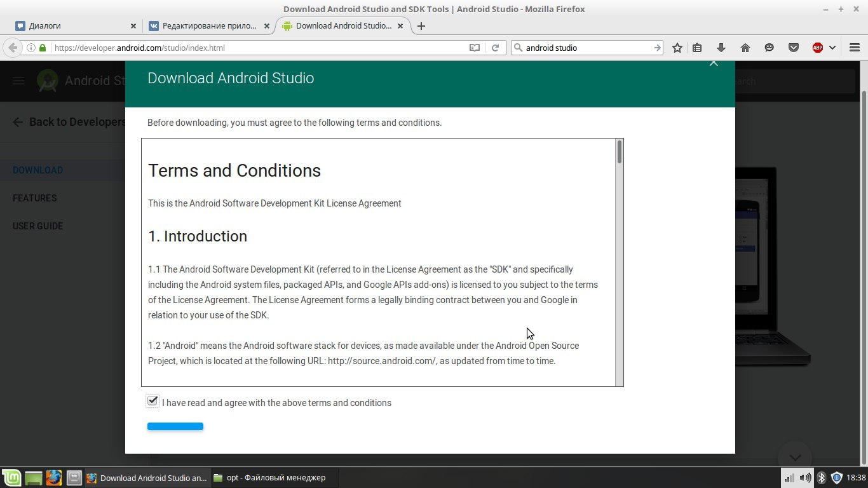Click the Adblock Plus ABP icon

click(x=818, y=48)
